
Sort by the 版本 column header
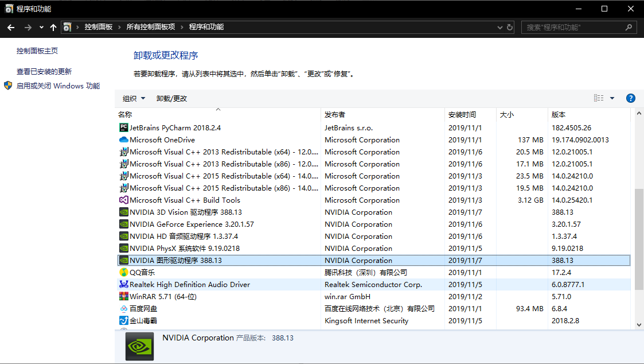coord(589,114)
